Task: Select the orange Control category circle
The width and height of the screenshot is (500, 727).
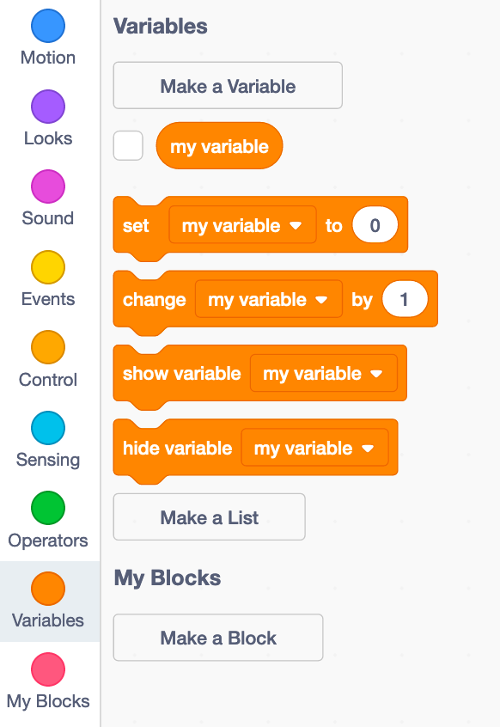Action: (48, 348)
